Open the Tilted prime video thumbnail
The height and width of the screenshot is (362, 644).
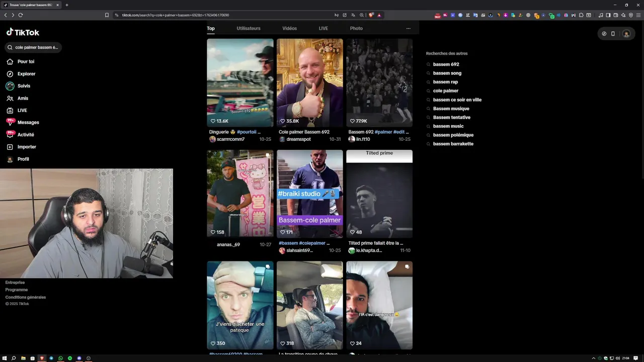pos(379,194)
